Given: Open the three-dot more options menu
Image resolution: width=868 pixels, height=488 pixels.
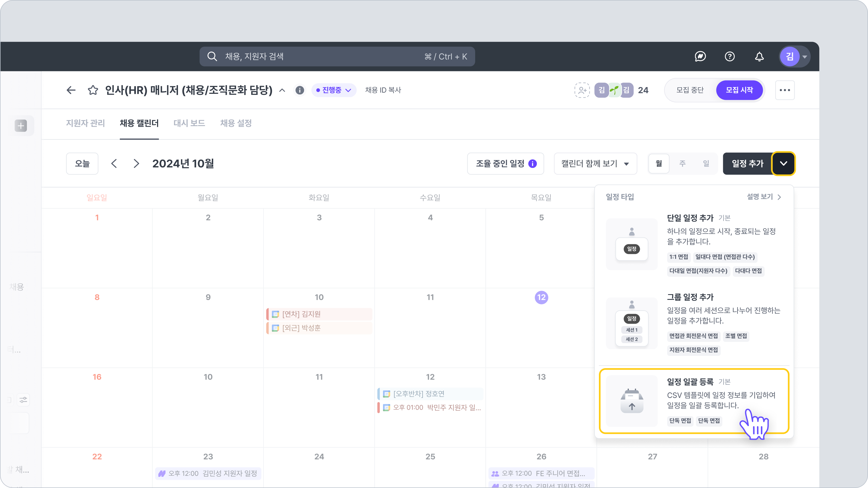Looking at the screenshot, I should click(784, 90).
